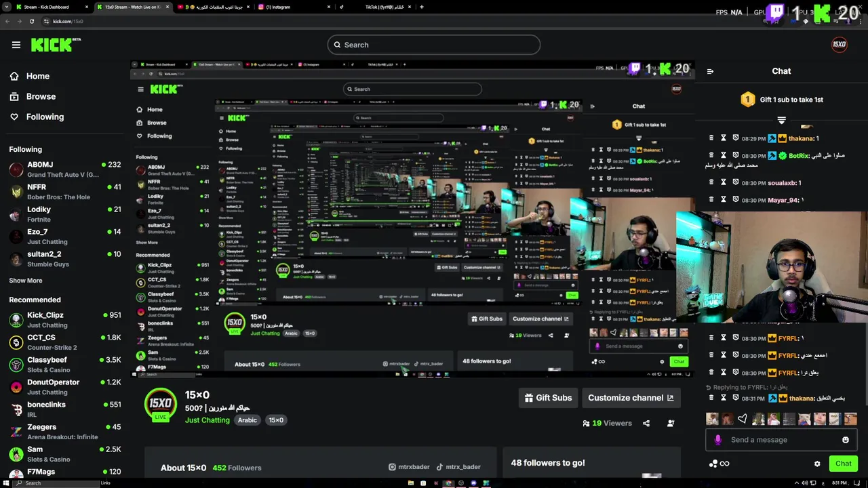Open the Just Chatting category link
This screenshot has width=868, height=488.
[208, 420]
